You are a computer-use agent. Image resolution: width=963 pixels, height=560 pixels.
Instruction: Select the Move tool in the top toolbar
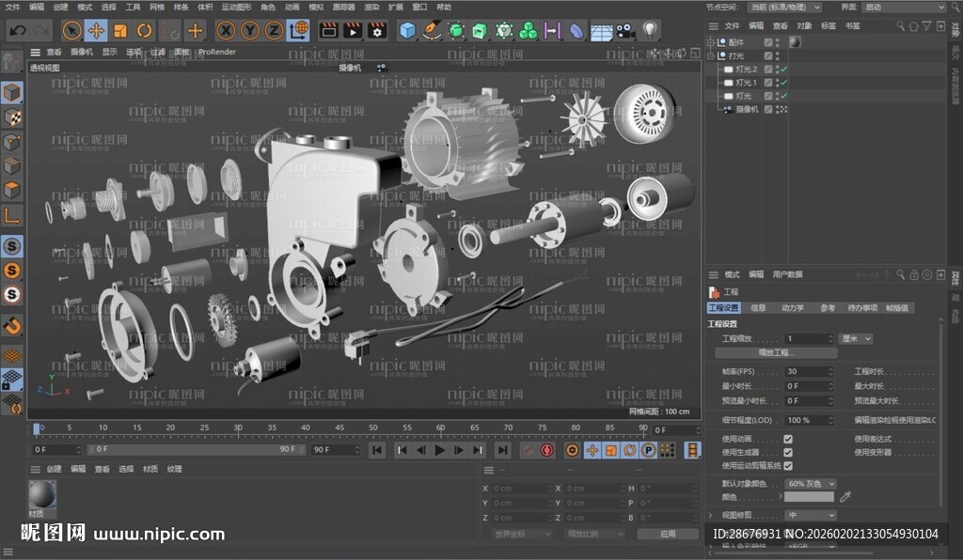[x=94, y=31]
